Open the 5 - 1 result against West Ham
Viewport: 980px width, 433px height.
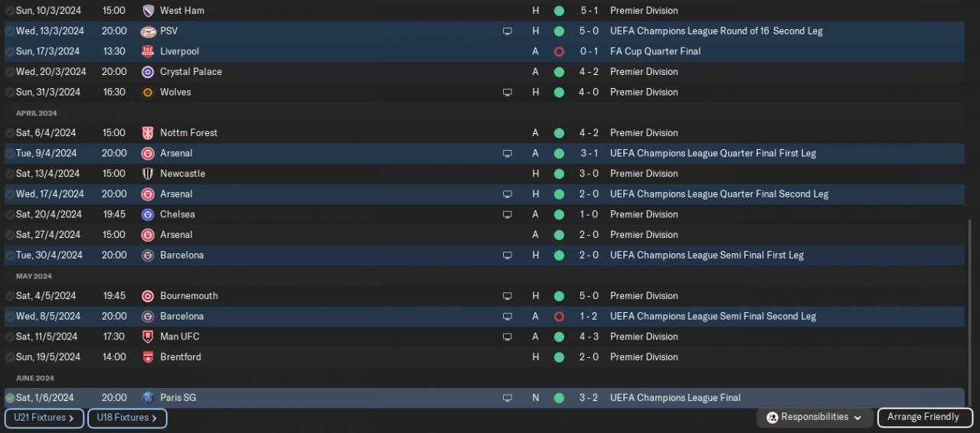coord(590,11)
